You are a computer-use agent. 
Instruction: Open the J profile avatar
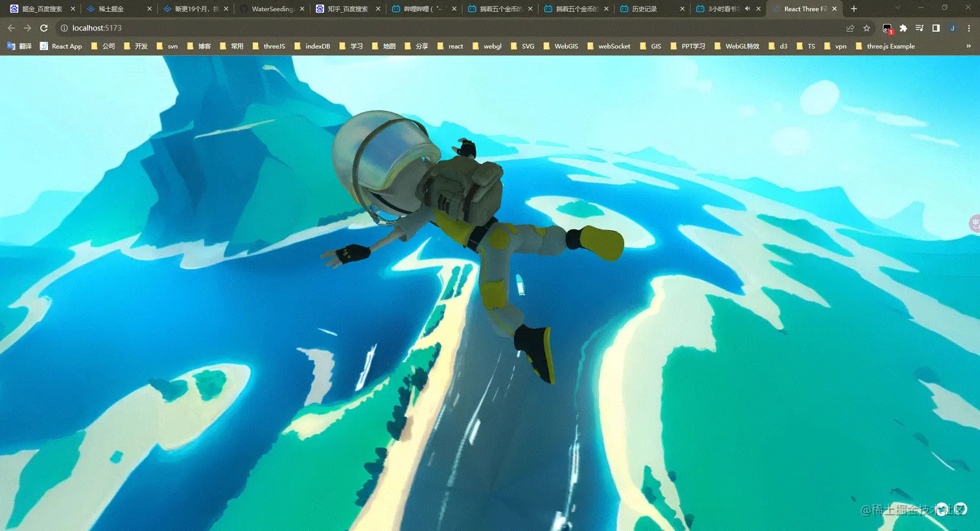pyautogui.click(x=952, y=28)
